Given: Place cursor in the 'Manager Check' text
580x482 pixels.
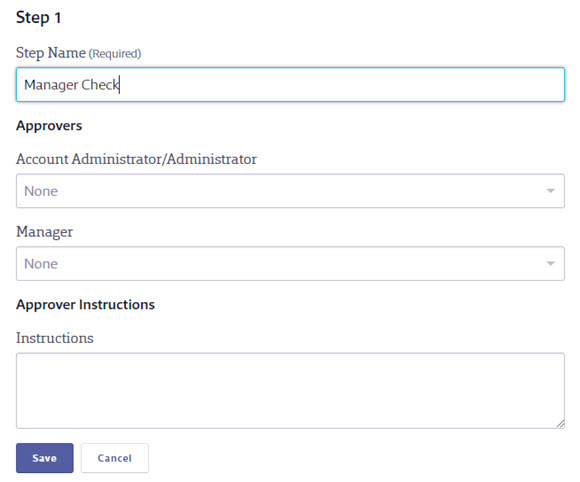Looking at the screenshot, I should (x=72, y=85).
